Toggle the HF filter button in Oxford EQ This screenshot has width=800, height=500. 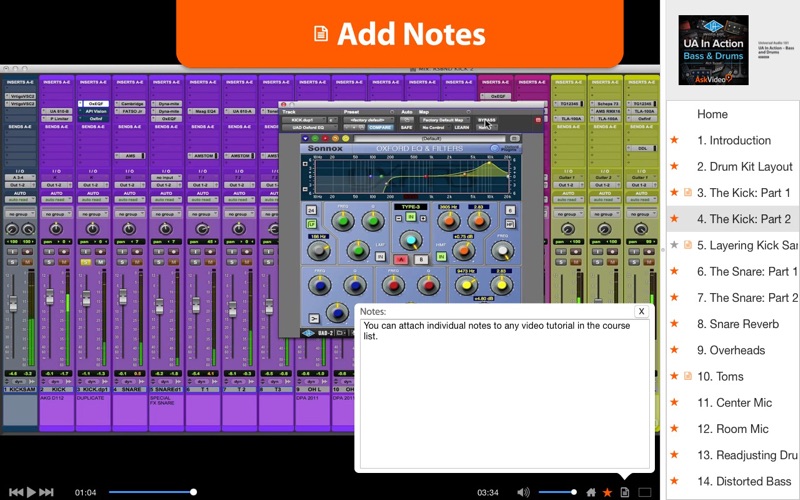(509, 223)
